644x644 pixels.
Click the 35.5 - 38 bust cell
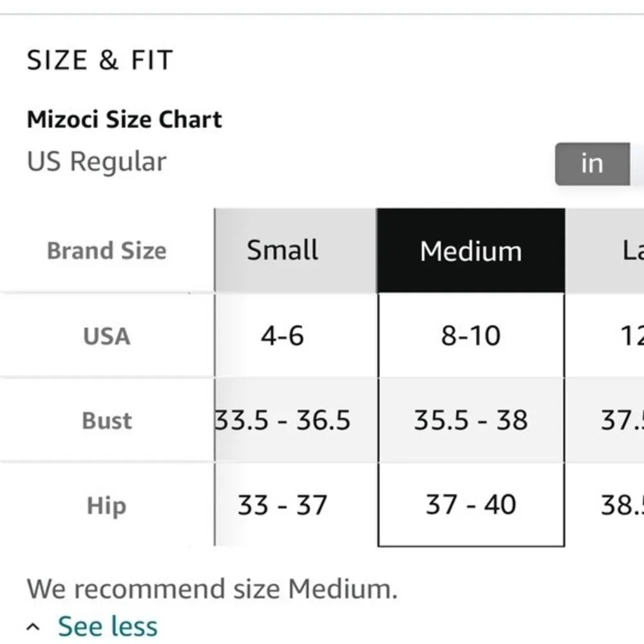pos(471,421)
